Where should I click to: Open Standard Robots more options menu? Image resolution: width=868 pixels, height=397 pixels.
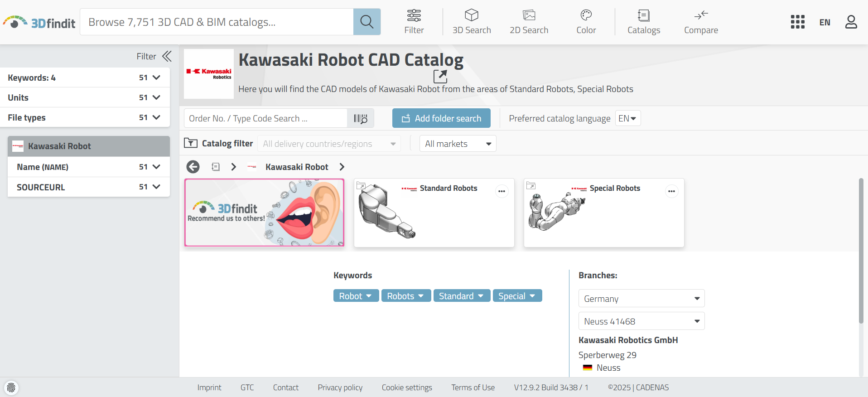point(502,191)
